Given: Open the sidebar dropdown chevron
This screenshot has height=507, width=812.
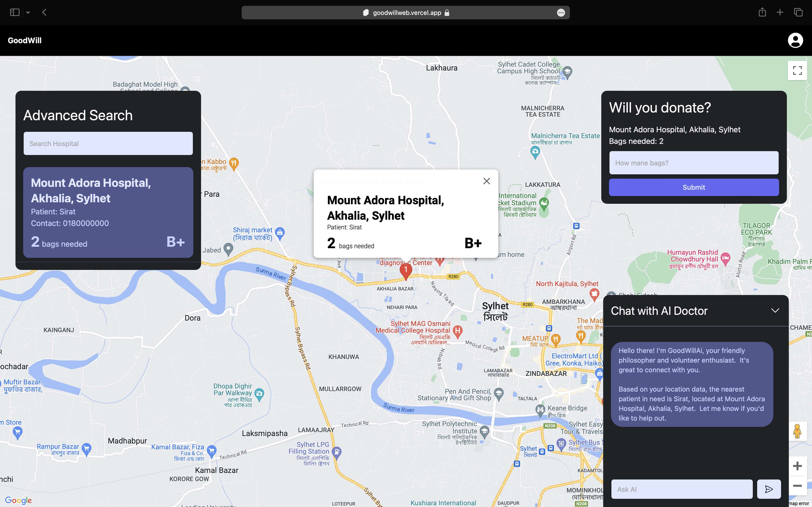Looking at the screenshot, I should tap(28, 12).
